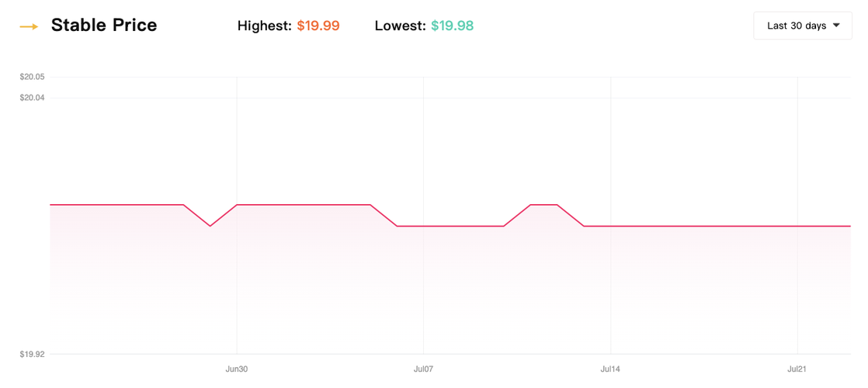Viewport: 868px width, 388px height.
Task: Click the price line above Jul21
Action: tap(797, 226)
